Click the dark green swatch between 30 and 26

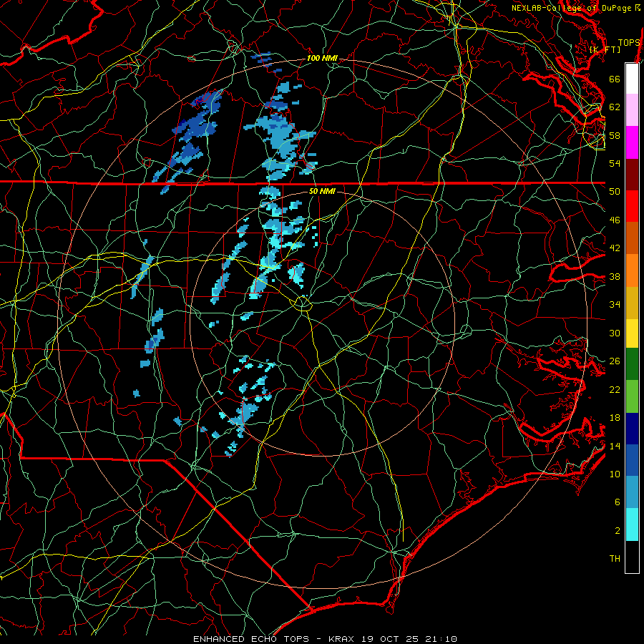point(632,364)
